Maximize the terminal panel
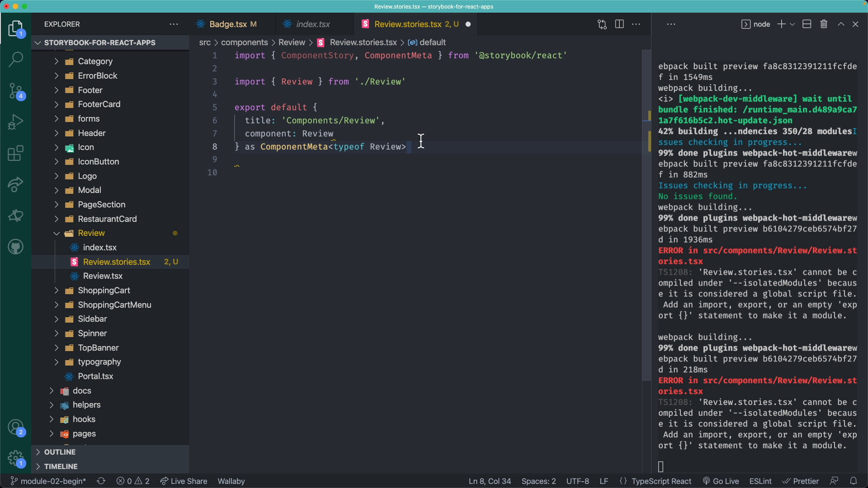Screen dimensions: 868x488 [841, 24]
